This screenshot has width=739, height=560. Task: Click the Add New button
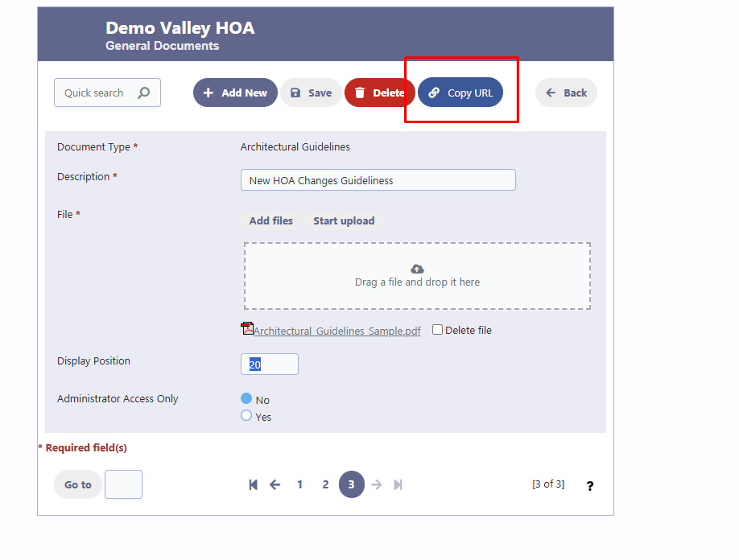pos(235,93)
